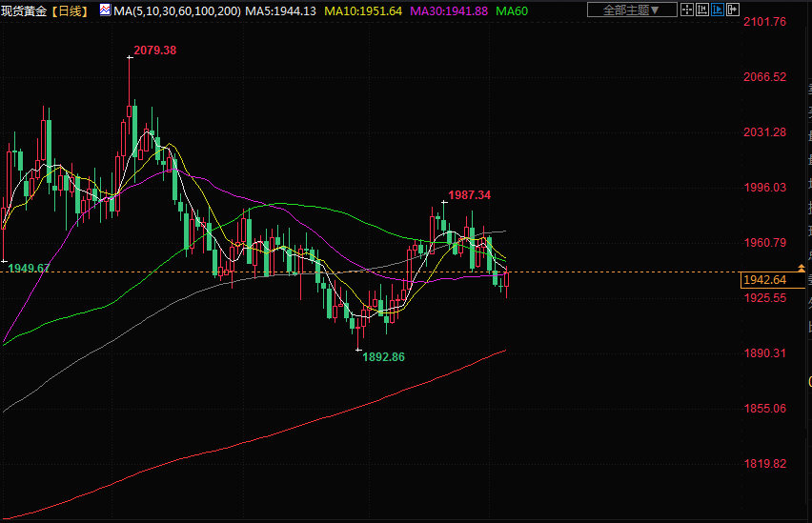Click the blue axis play icon

pos(718,10)
